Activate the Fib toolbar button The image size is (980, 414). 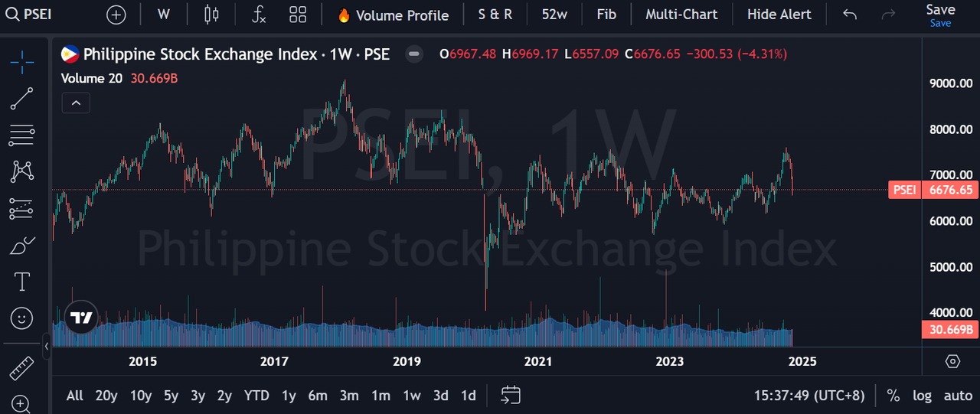[x=606, y=15]
